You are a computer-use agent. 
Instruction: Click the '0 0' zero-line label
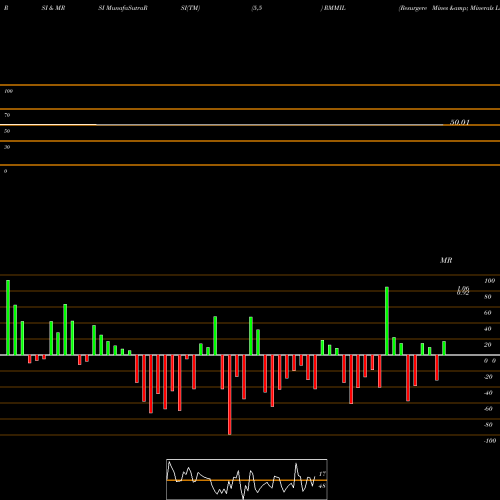click(490, 361)
